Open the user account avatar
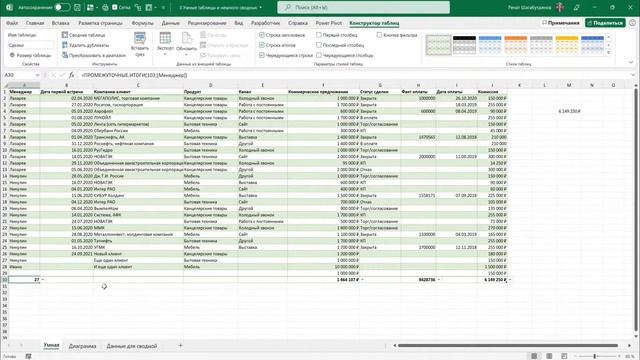640x360 pixels. [560, 7]
